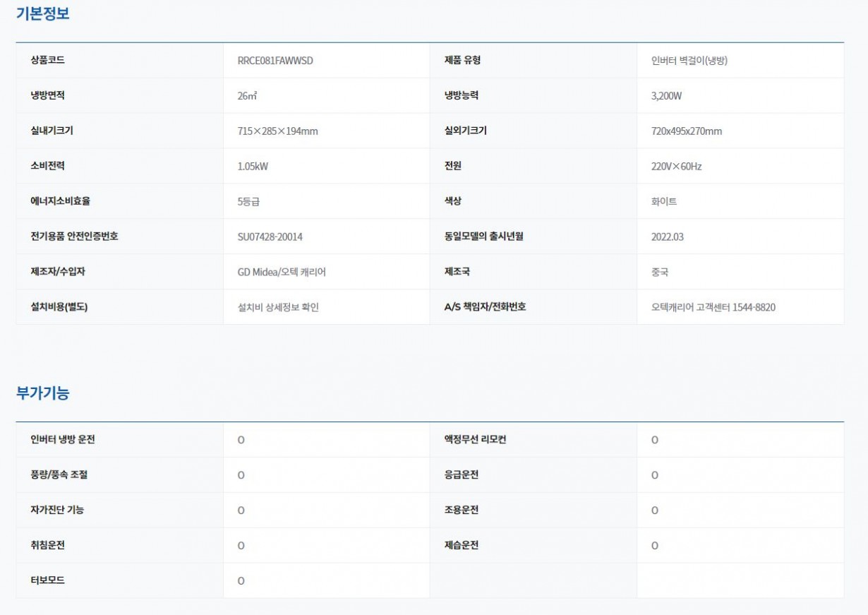Click the 인버터 벽걸이(냉방) product type value

[689, 61]
